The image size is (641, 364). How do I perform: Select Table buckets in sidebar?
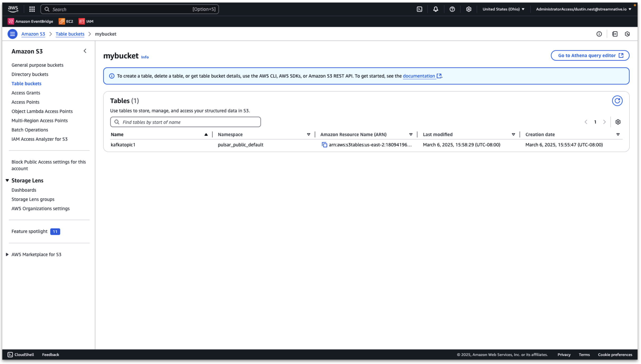pyautogui.click(x=26, y=84)
